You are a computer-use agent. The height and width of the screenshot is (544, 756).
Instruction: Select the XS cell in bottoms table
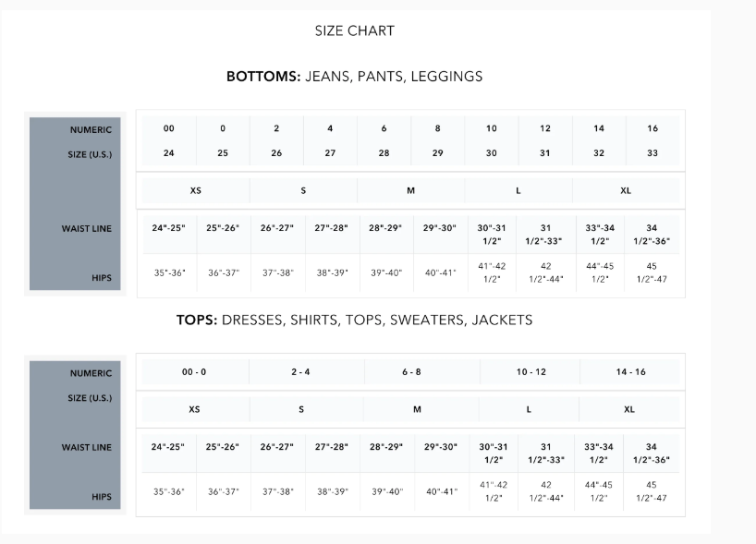tap(195, 191)
